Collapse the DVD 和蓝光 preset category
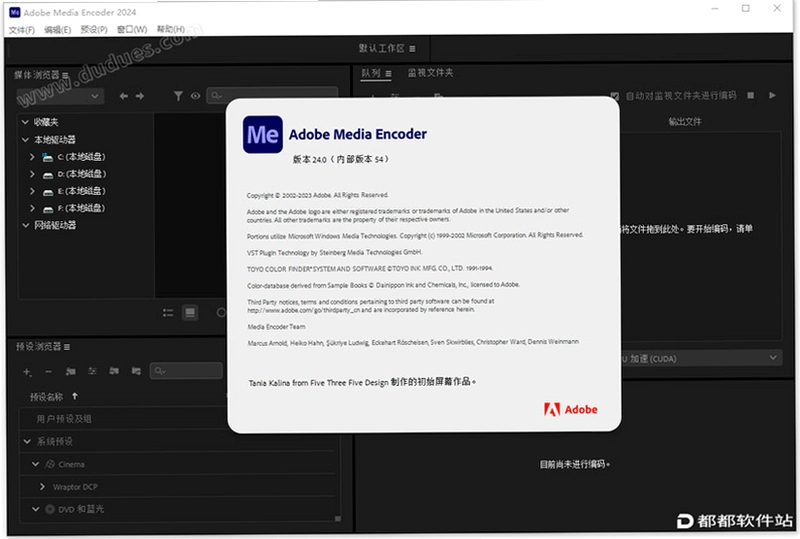Image resolution: width=800 pixels, height=539 pixels. [35, 509]
